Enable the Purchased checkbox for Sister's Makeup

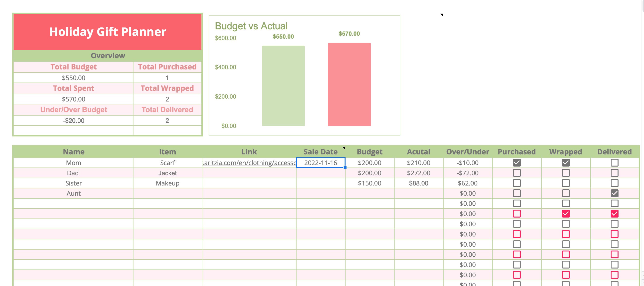pos(517,183)
